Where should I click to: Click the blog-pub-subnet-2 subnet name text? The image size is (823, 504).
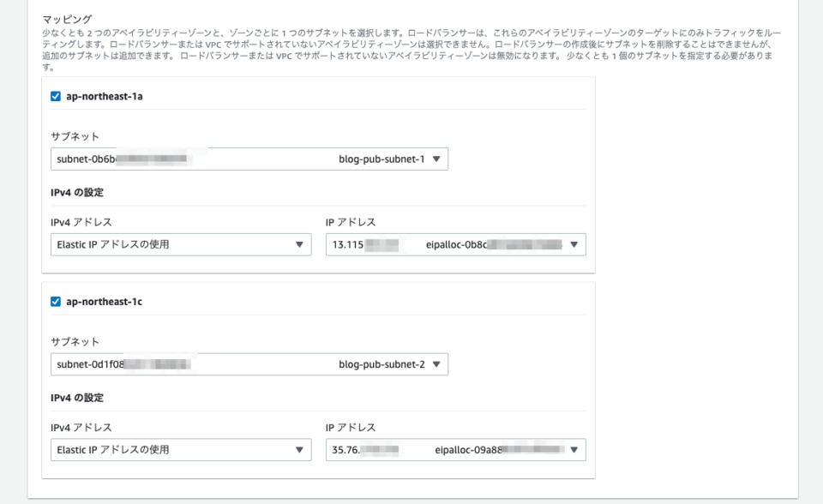click(381, 364)
